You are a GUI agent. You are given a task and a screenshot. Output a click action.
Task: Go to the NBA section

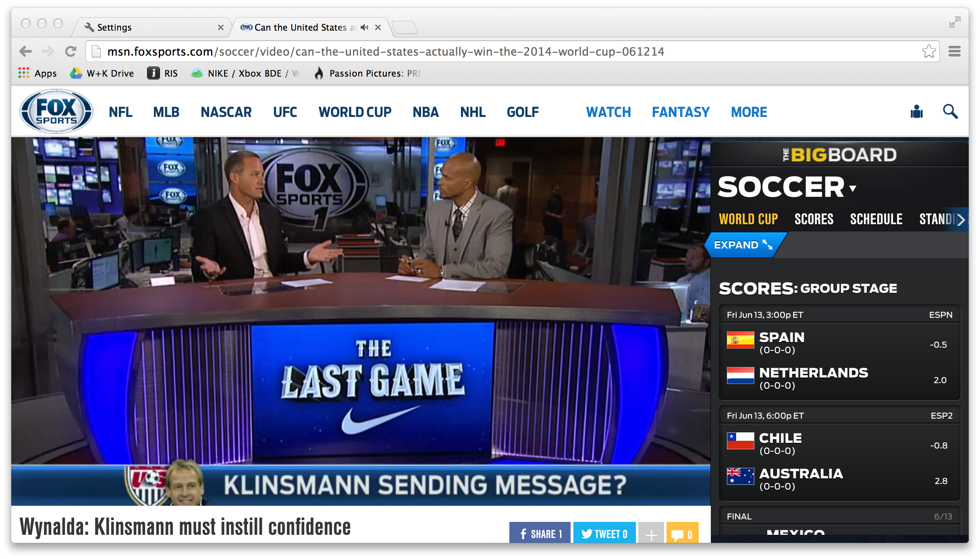pyautogui.click(x=426, y=112)
